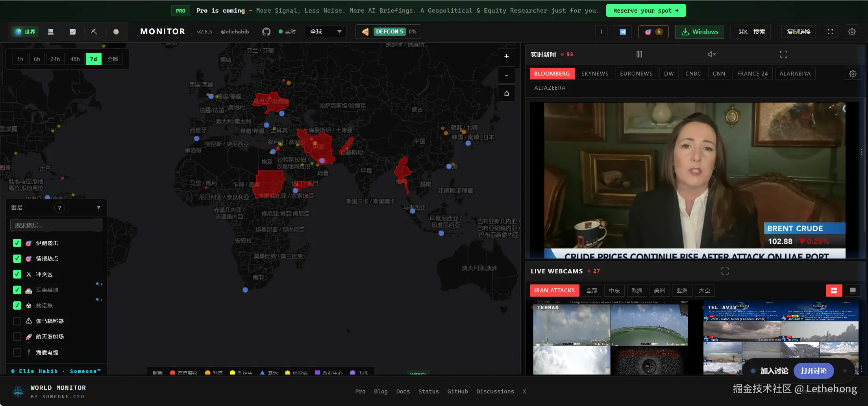Select the 全部 time range
Image resolution: width=868 pixels, height=406 pixels.
coord(113,59)
